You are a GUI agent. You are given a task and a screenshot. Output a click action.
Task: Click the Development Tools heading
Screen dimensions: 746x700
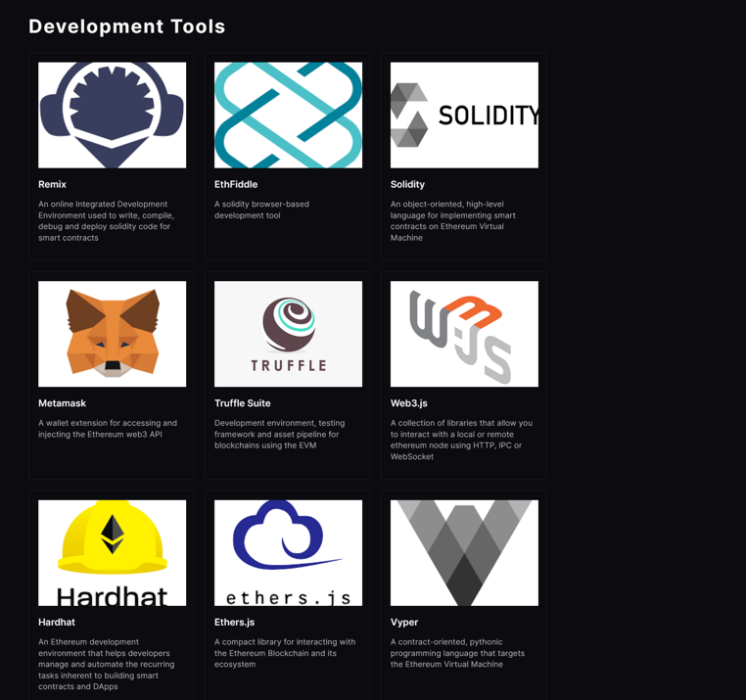point(127,26)
